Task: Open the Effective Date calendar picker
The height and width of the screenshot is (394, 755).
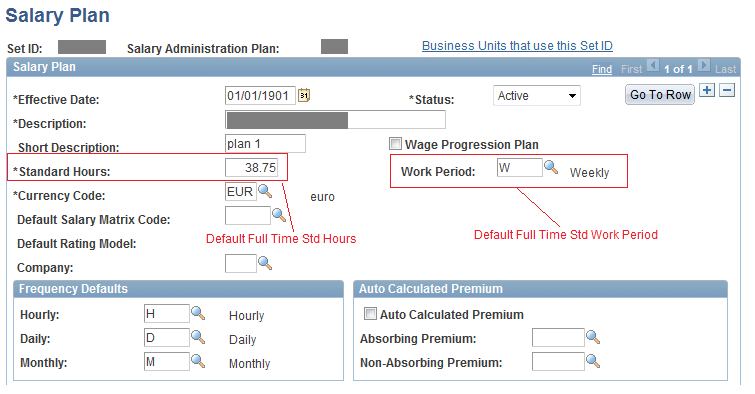Action: pos(304,95)
